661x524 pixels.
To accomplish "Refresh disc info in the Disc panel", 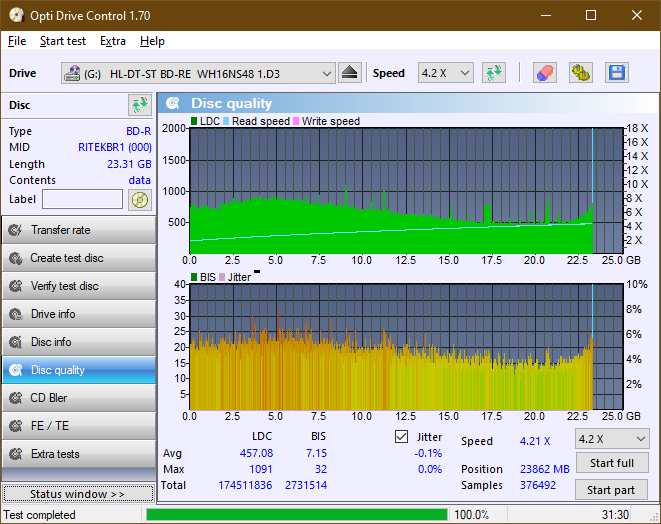I will (140, 105).
